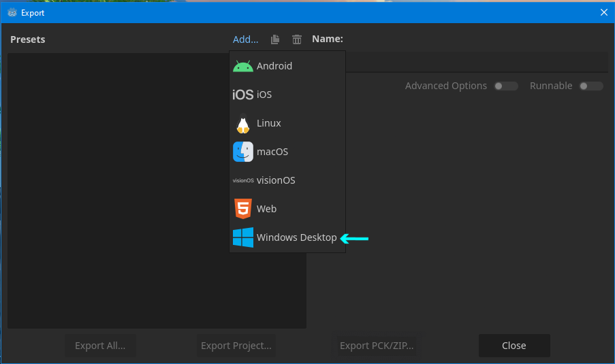This screenshot has height=364, width=615.
Task: Choose iOS from the Add menu
Action: pos(287,95)
